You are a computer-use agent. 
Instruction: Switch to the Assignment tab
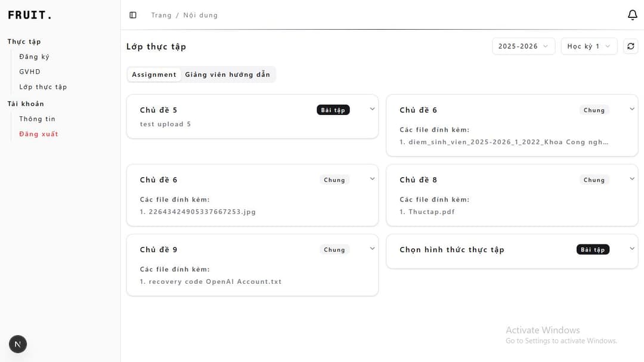[154, 75]
